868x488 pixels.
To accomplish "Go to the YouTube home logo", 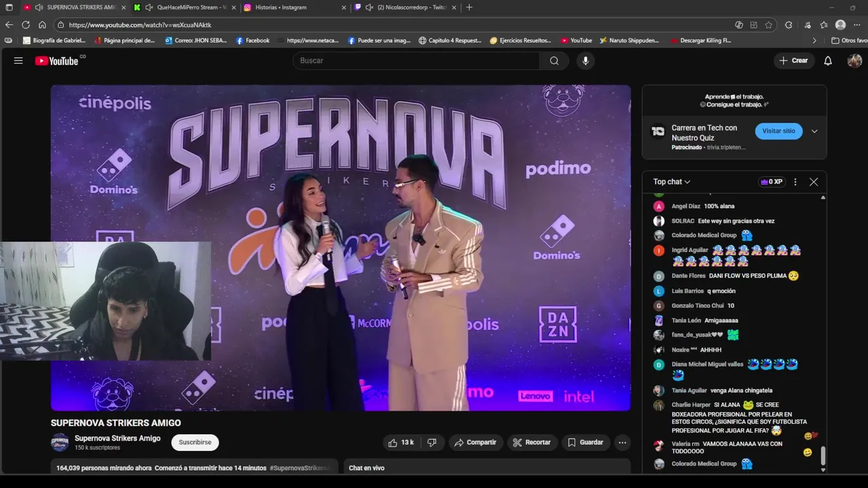I will [57, 61].
